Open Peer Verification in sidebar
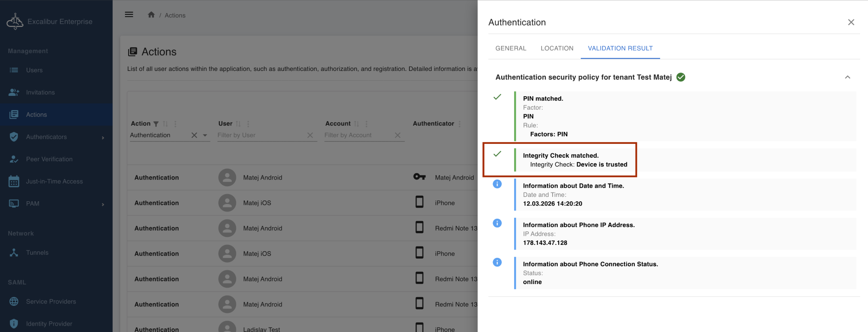Screen dimensions: 868x332 49,159
